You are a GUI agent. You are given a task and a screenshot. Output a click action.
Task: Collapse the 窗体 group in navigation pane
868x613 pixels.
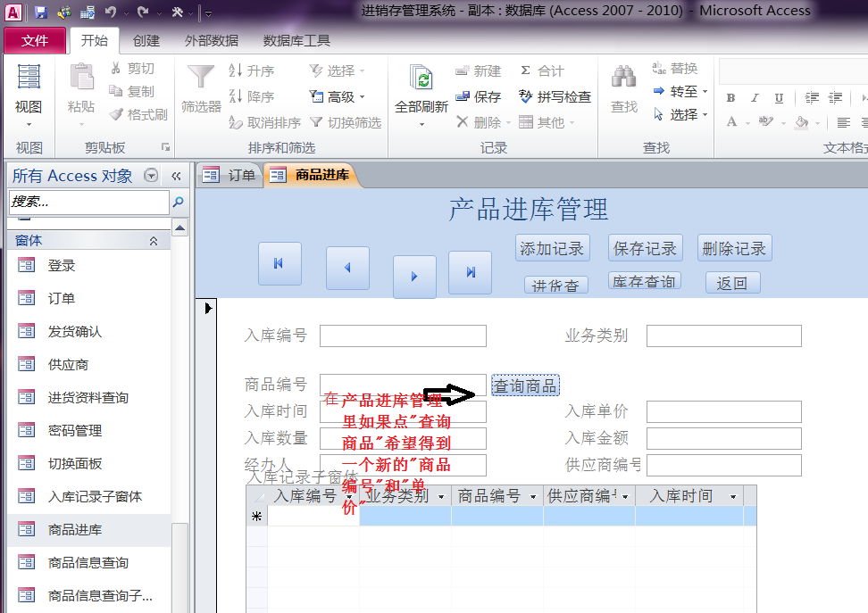(x=154, y=241)
